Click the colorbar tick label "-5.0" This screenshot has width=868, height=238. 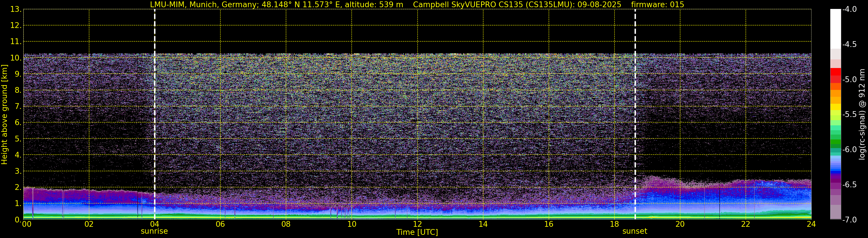[x=849, y=80]
